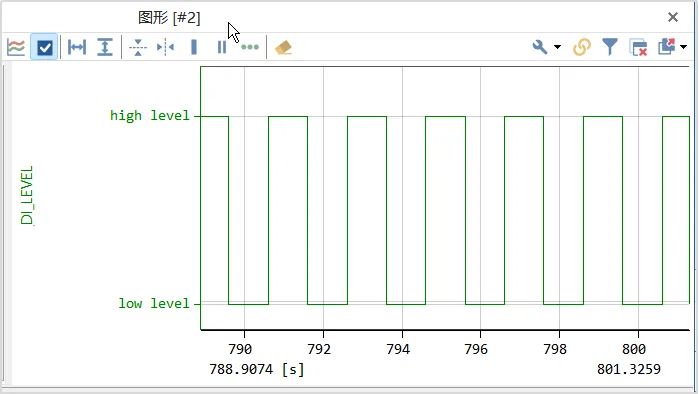The image size is (699, 394).
Task: Select the single vertical bar icon
Action: [194, 47]
